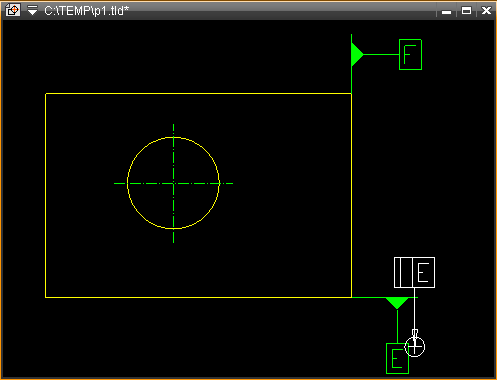Select the right edge of the yellow rectangle

[351, 195]
